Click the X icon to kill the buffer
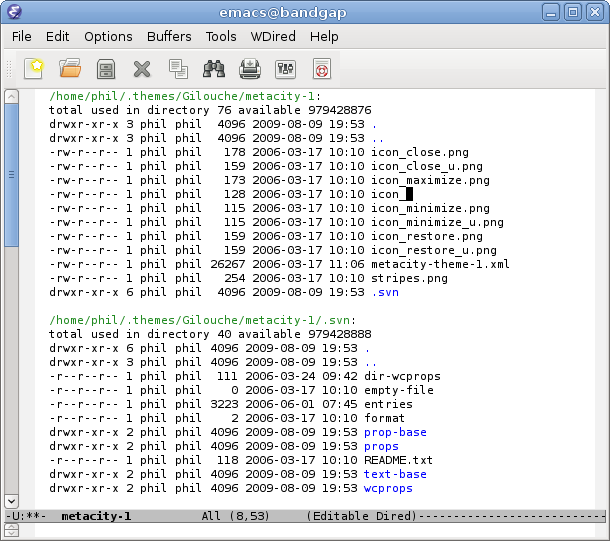The width and height of the screenshot is (610, 541). click(x=142, y=69)
